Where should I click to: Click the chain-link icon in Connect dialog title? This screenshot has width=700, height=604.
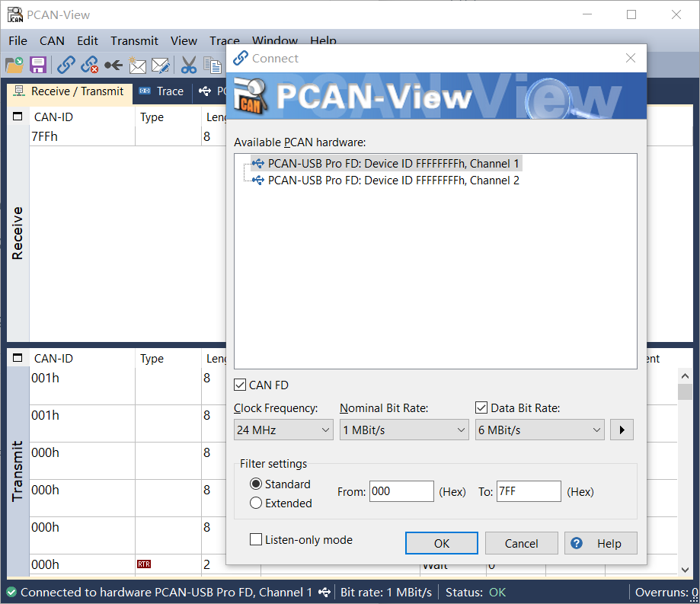(x=241, y=58)
